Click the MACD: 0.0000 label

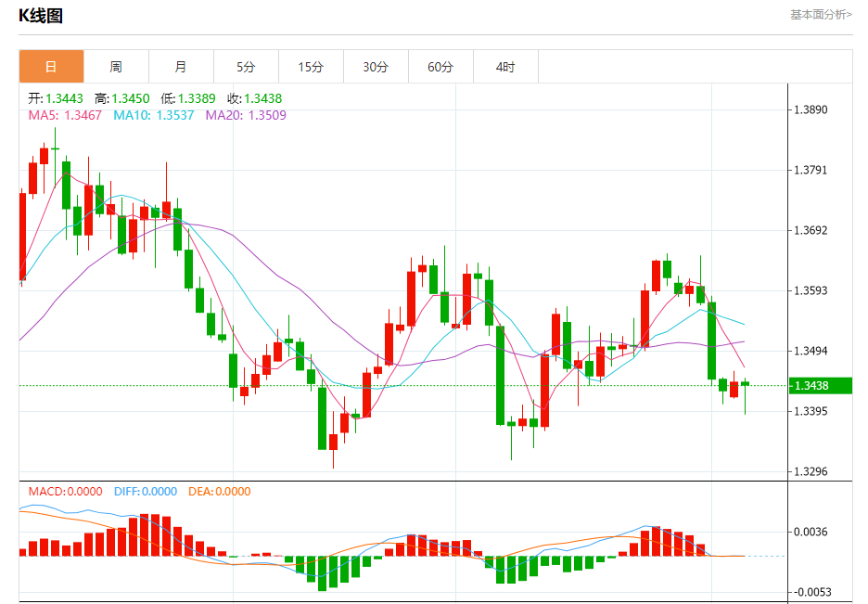tap(65, 492)
